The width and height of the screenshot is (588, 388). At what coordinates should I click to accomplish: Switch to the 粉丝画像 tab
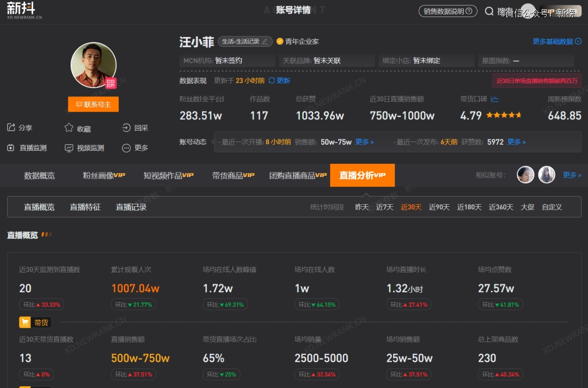click(104, 175)
